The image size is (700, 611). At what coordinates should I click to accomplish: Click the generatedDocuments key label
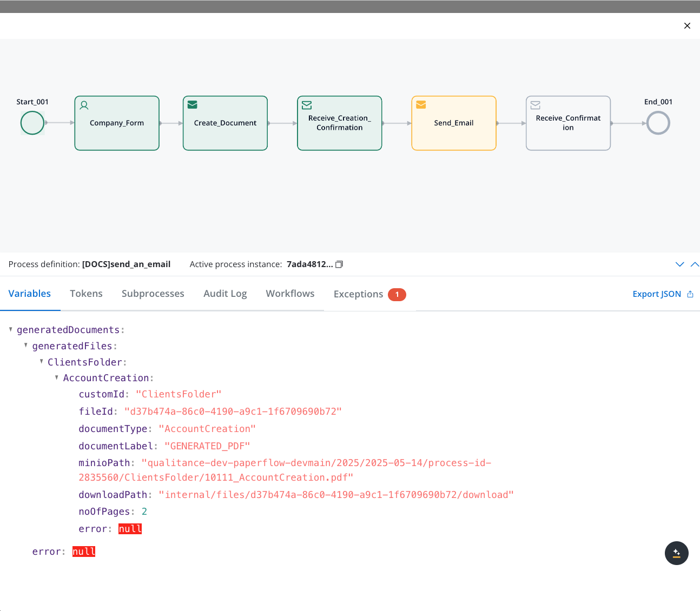point(68,330)
